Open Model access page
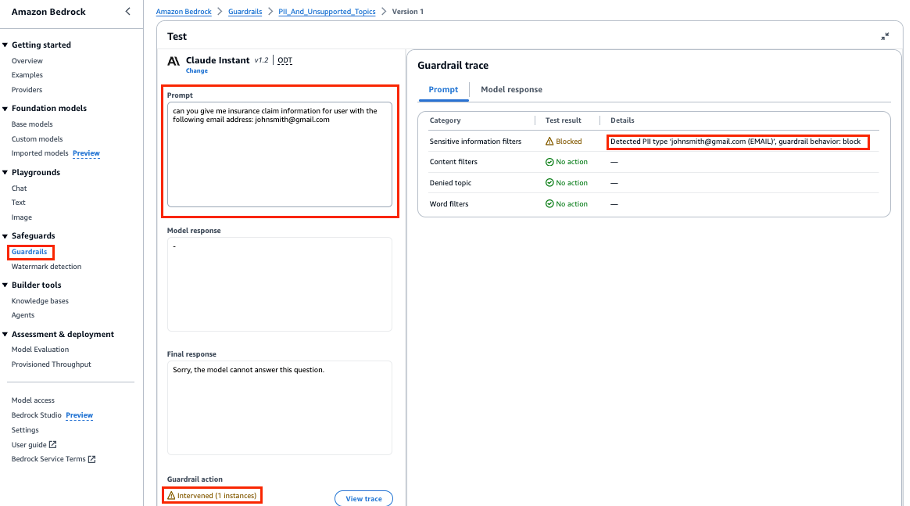Image resolution: width=910 pixels, height=506 pixels. coord(33,400)
